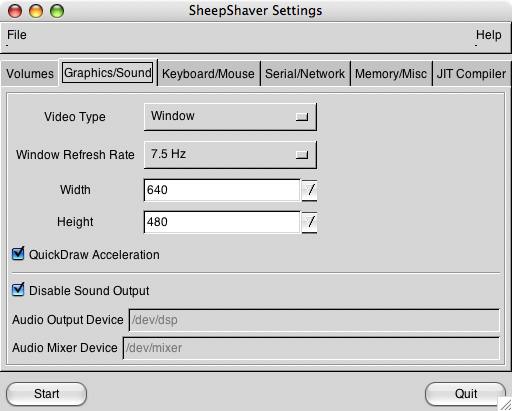This screenshot has width=512, height=411.
Task: Go to the Memory/Misc tab
Action: 391,74
